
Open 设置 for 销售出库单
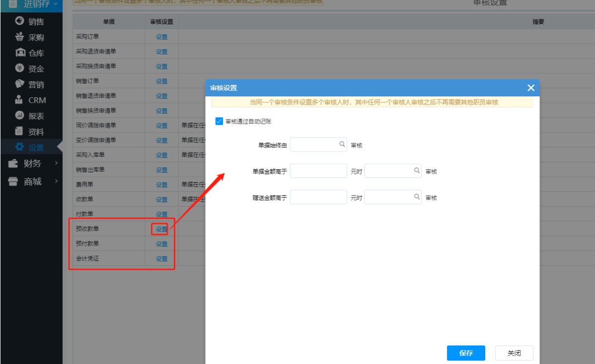[161, 170]
